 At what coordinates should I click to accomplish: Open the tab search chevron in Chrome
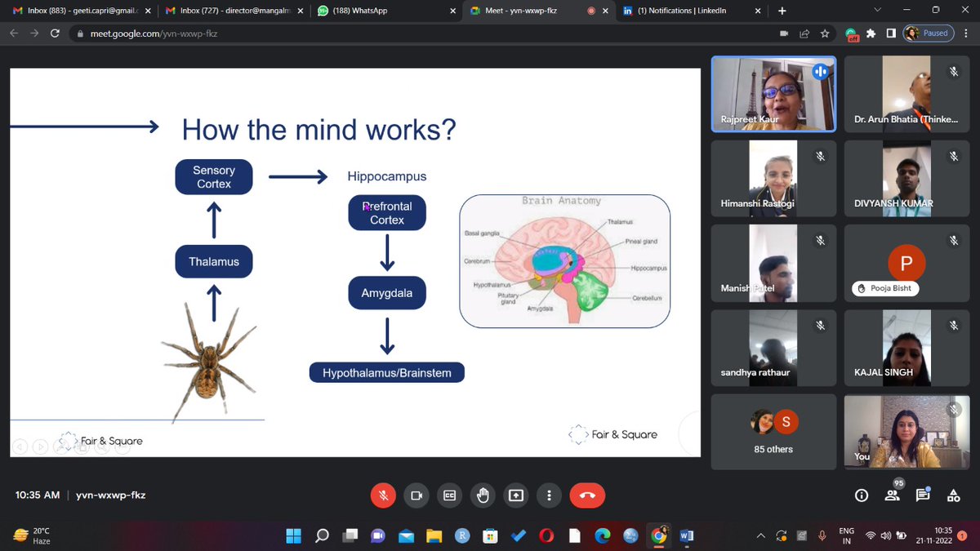click(x=877, y=11)
